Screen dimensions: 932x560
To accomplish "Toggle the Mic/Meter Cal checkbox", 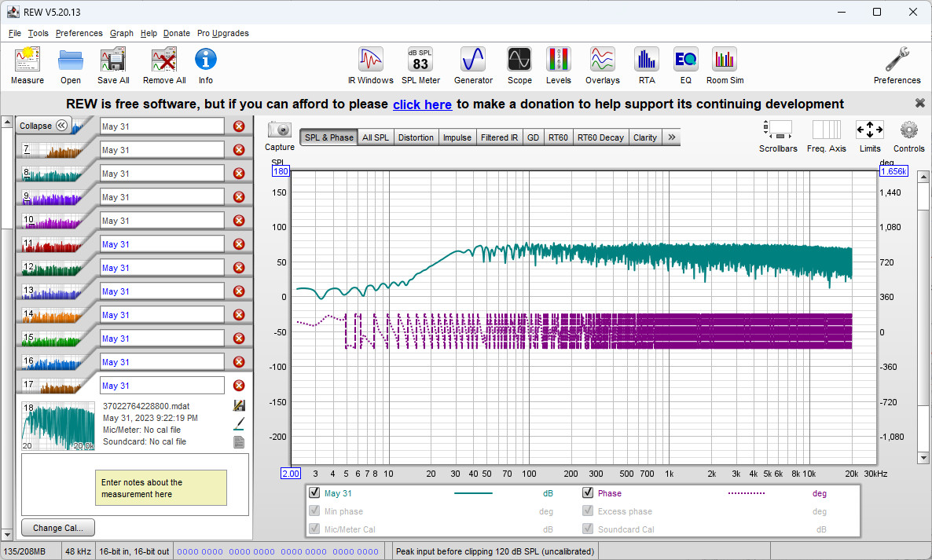I will [x=314, y=529].
